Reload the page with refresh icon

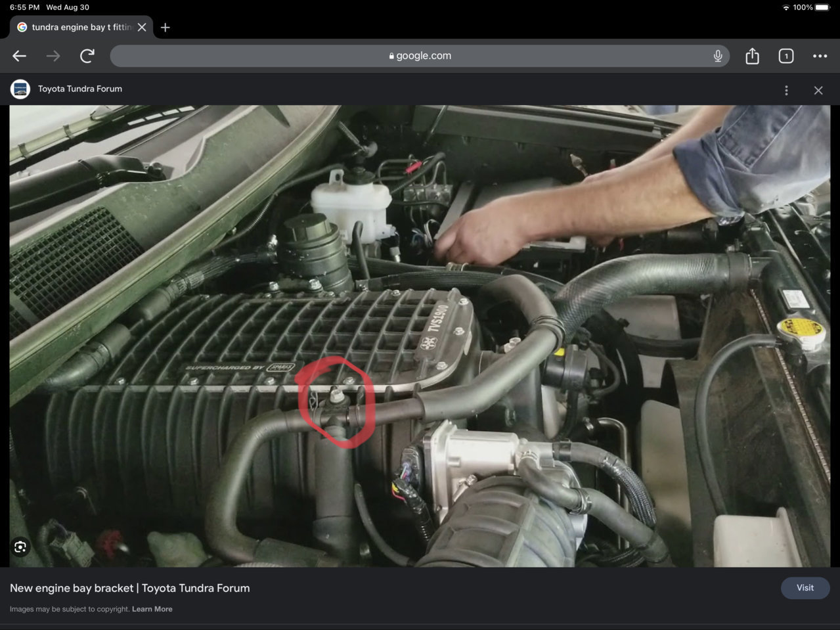pos(87,56)
